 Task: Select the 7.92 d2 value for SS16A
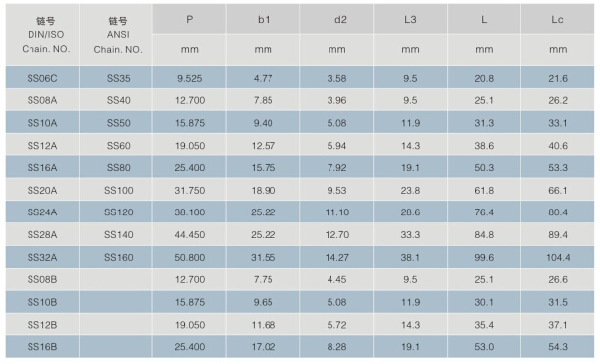336,167
